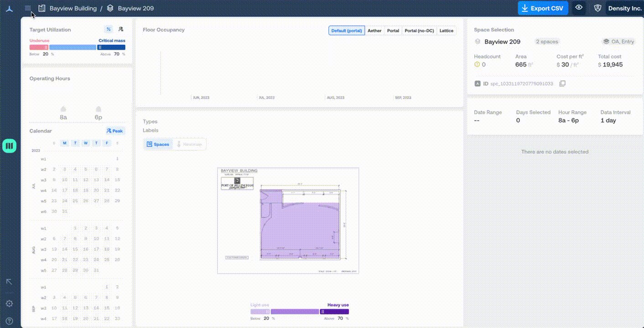The height and width of the screenshot is (328, 644).
Task: Select July 19 in the calendar
Action: (x=86, y=190)
